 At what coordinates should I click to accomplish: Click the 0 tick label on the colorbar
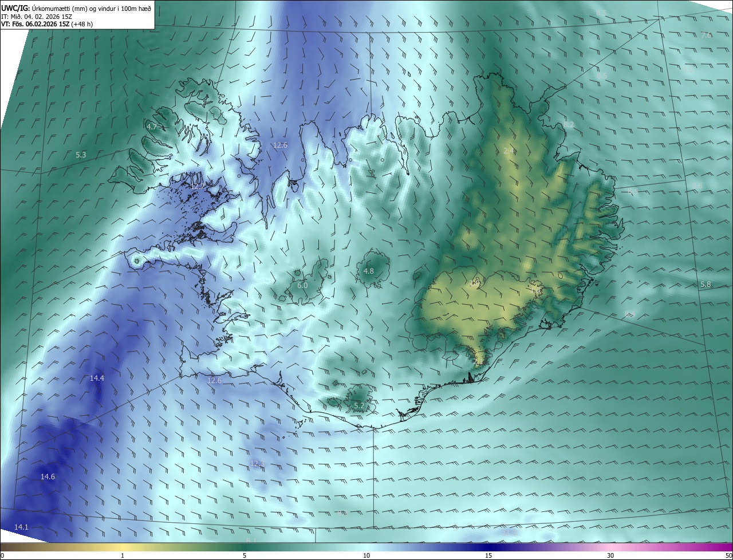point(2,555)
